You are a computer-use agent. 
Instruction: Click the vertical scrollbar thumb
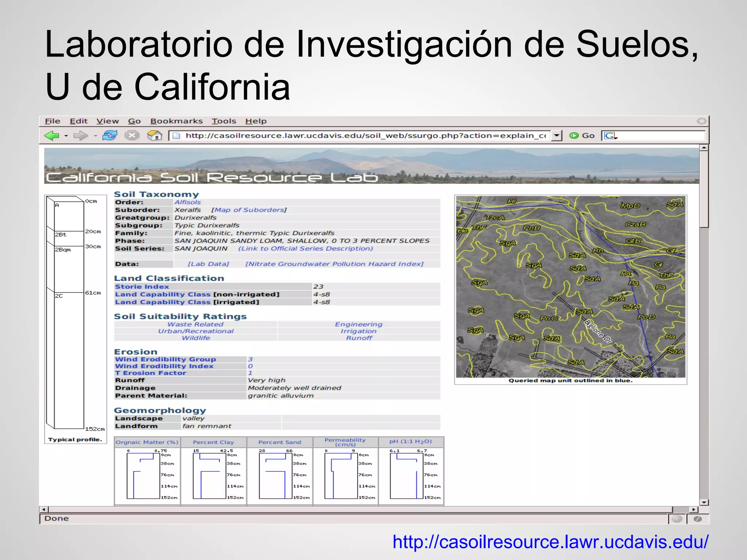[x=704, y=190]
